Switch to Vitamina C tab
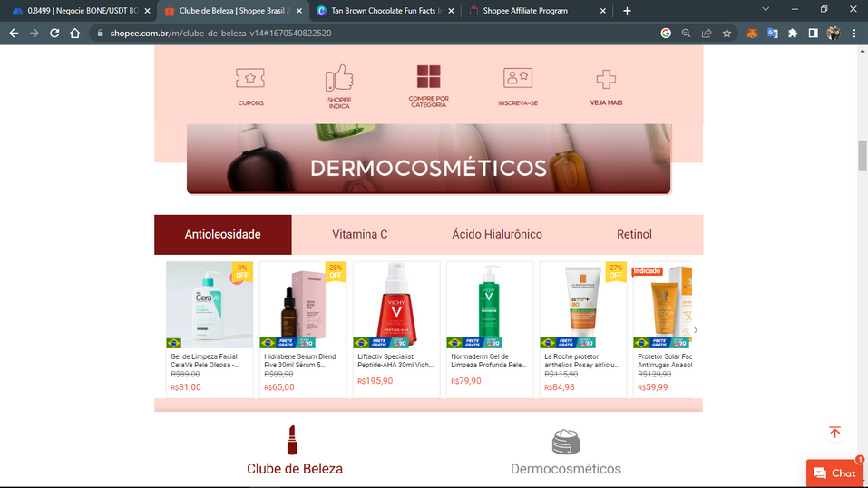Screen dimensions: 868x488 tap(360, 234)
